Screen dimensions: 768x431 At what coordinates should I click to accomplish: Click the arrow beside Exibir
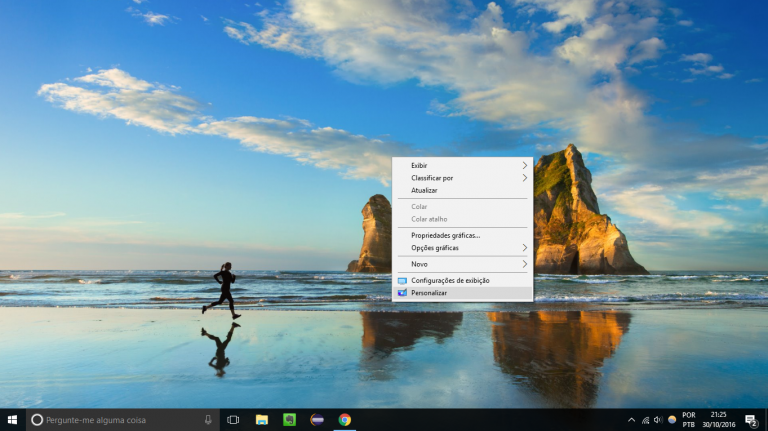525,166
